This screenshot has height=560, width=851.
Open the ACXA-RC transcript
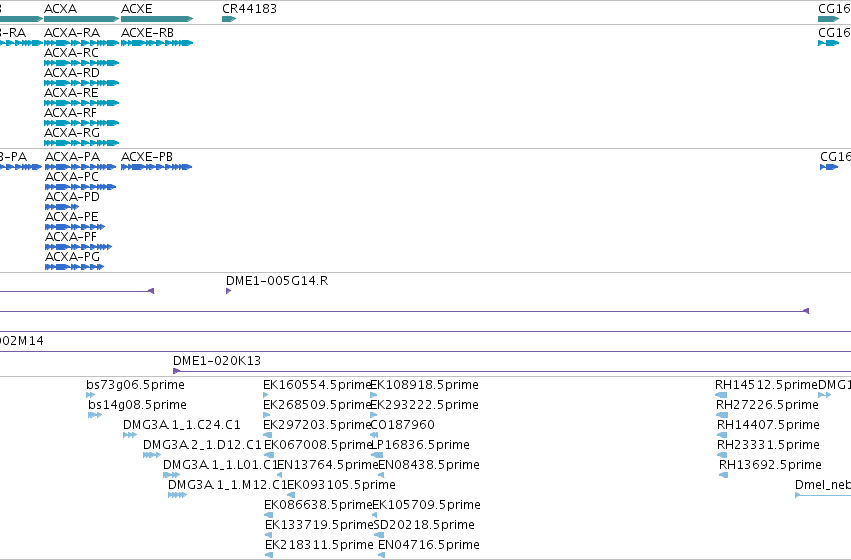[81, 63]
